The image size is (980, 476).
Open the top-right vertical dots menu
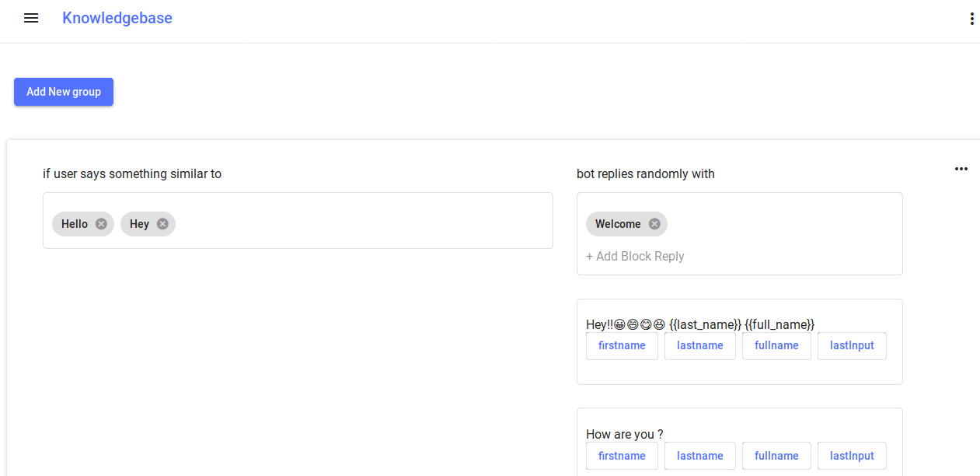971,19
